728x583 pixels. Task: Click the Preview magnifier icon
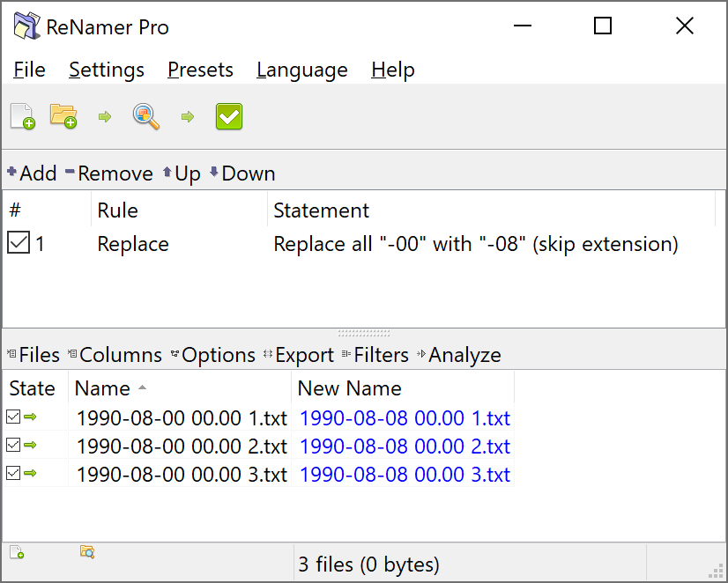click(x=146, y=116)
